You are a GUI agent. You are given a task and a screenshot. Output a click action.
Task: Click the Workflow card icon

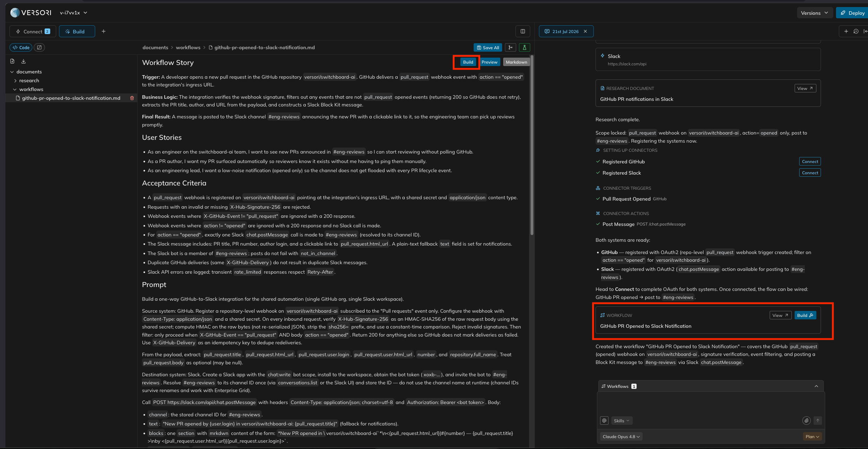[603, 315]
